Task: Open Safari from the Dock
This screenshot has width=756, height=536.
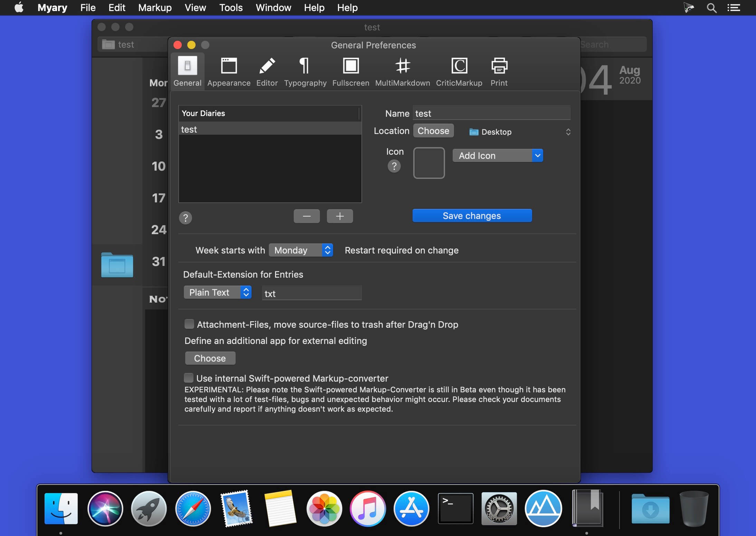Action: [193, 509]
